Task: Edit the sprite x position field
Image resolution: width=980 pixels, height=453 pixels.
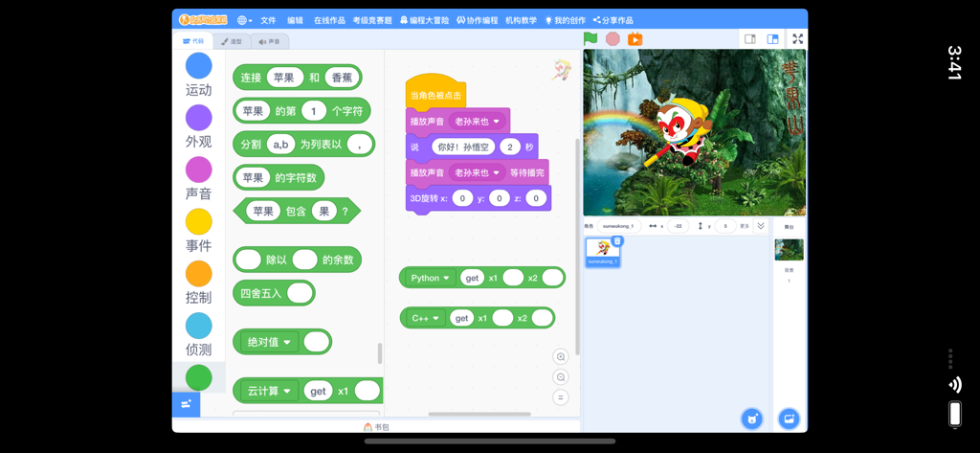Action: [679, 226]
